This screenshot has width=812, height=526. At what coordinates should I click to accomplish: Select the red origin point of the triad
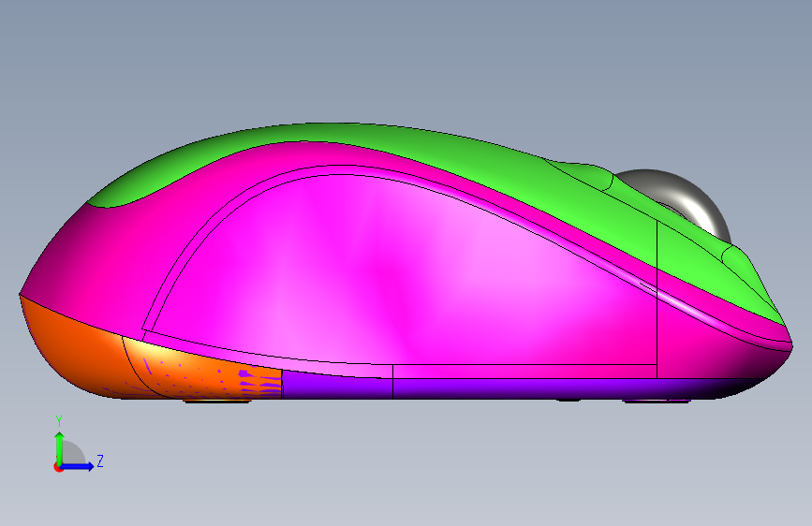pos(58,467)
